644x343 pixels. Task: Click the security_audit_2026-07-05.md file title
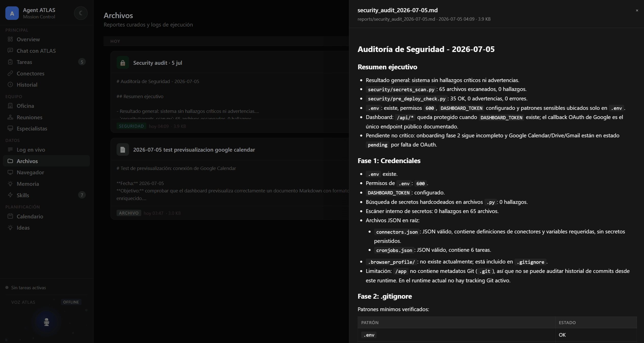coord(397,10)
